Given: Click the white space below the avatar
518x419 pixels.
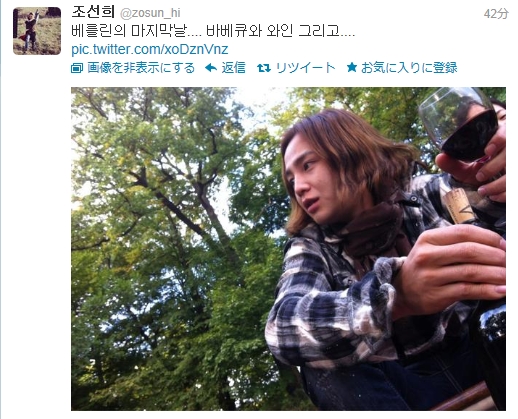Looking at the screenshot, I should tap(37, 233).
